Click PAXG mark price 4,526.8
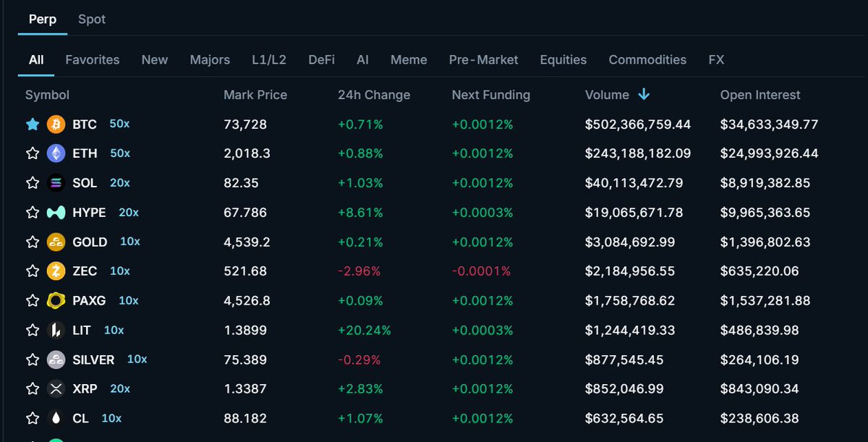Viewport: 868px width, 442px height. pos(245,300)
